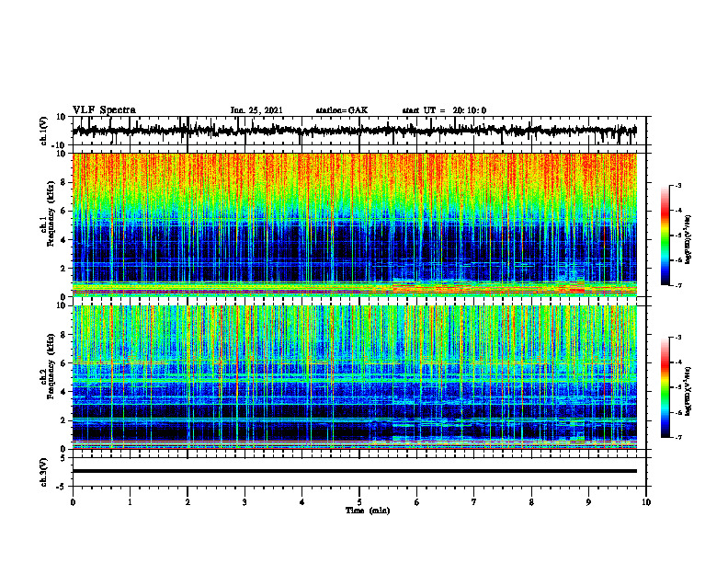Click the "5" tick on ch.3 voltage axis
The height and width of the screenshot is (563, 728).
(x=64, y=458)
